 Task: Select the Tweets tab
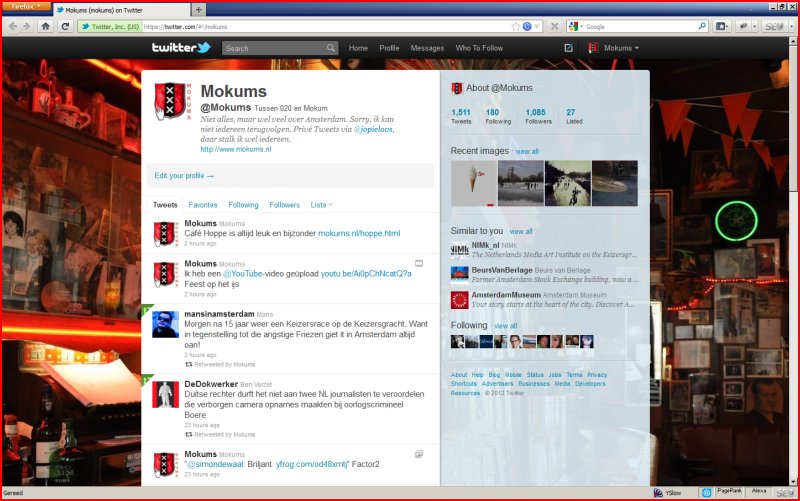pos(165,205)
